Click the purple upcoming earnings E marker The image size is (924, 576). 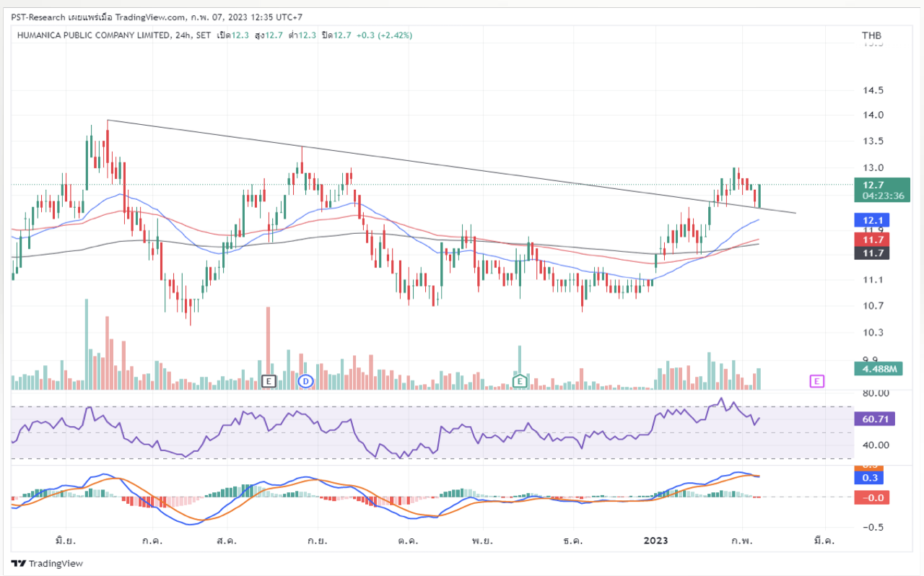pos(817,380)
